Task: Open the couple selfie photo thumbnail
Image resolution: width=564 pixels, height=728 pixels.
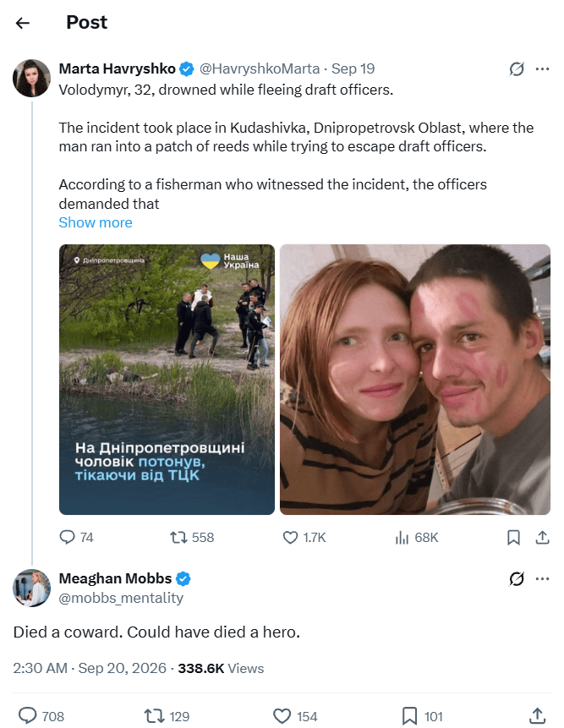Action: coord(415,380)
